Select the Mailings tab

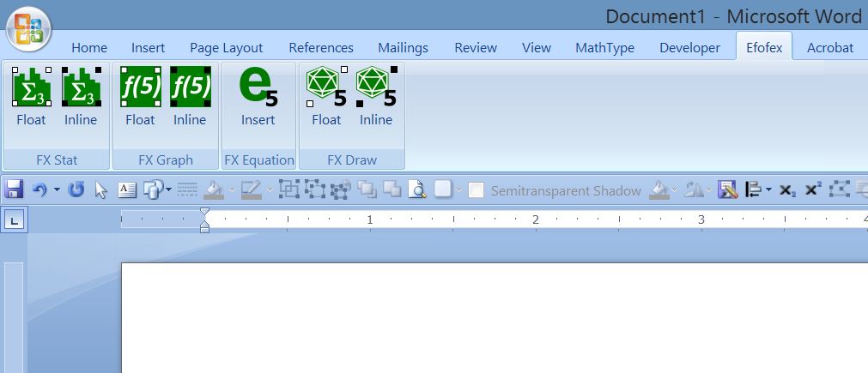click(403, 48)
